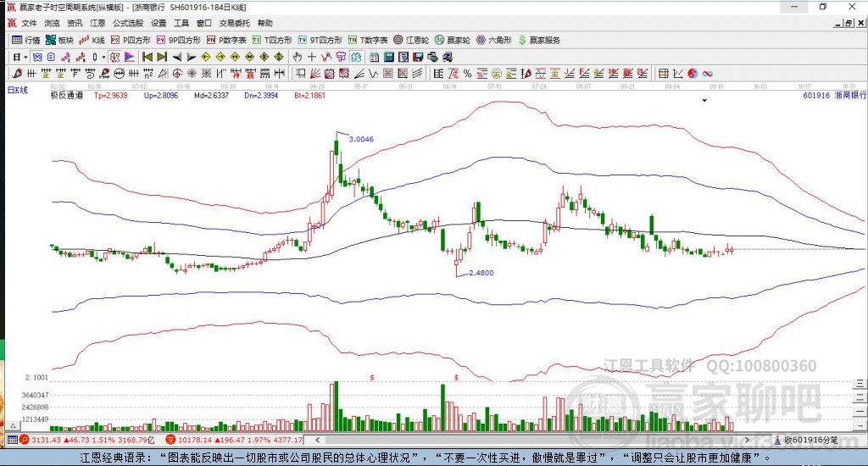Open the 赢家轮 wheel tool
868x466 pixels.
(x=453, y=40)
